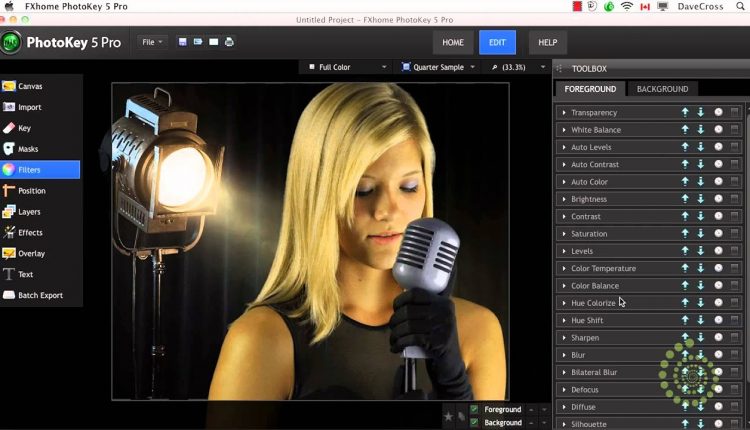Click the star icon below the canvas
Image resolution: width=750 pixels, height=430 pixels.
coord(448,416)
